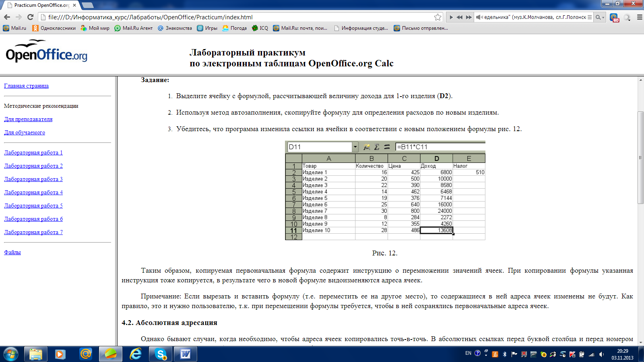The width and height of the screenshot is (644, 362).
Task: Open Для обучаемого link
Action: point(25,132)
